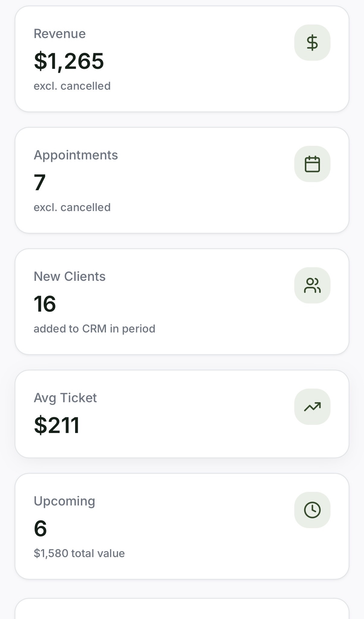Click the calendar icon on Appointments card
The height and width of the screenshot is (619, 364).
(312, 164)
